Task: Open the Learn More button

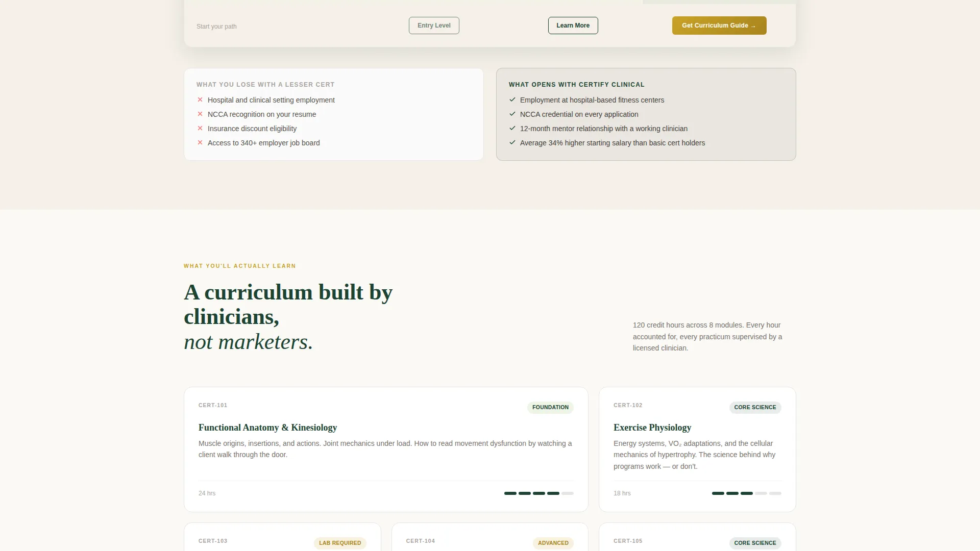Action: point(573,26)
